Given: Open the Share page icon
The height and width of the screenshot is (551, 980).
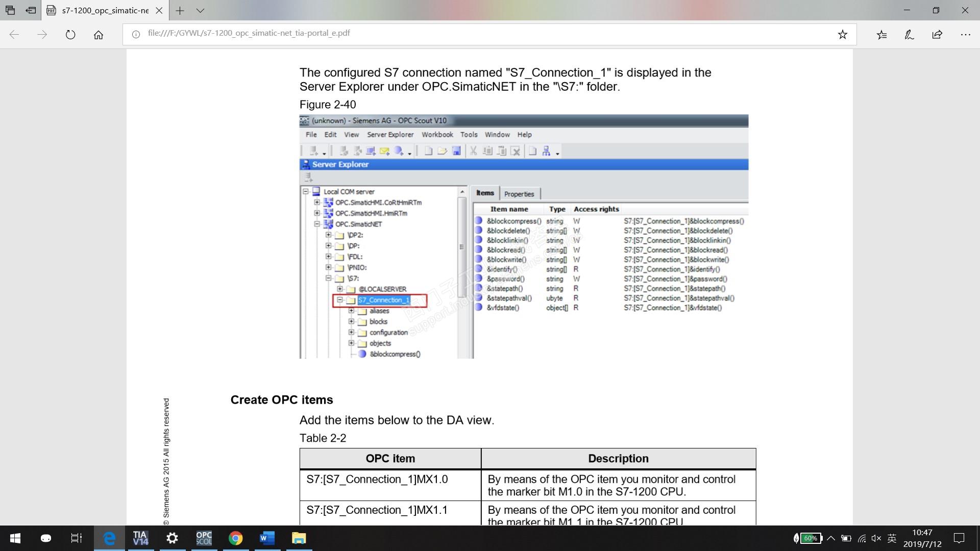Looking at the screenshot, I should (x=937, y=35).
